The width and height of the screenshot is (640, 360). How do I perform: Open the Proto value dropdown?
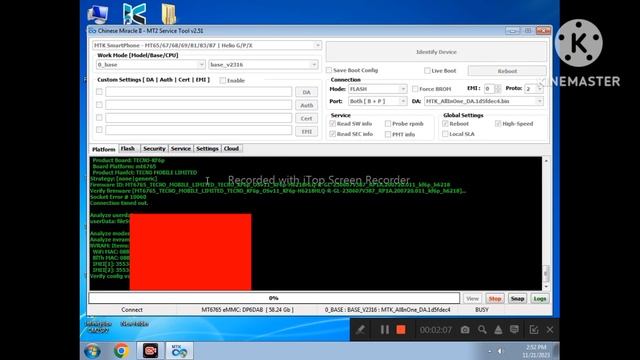[x=533, y=89]
